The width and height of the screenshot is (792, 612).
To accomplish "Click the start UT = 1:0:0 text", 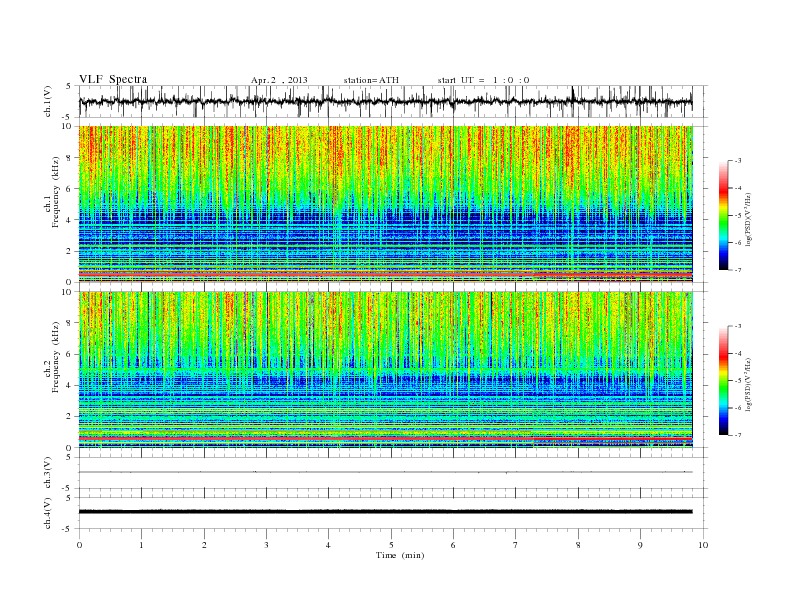I will point(483,80).
